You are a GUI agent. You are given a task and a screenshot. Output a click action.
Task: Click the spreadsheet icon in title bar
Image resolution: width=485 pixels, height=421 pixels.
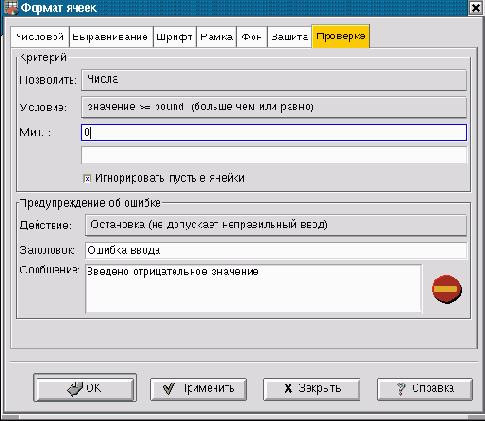coord(11,8)
